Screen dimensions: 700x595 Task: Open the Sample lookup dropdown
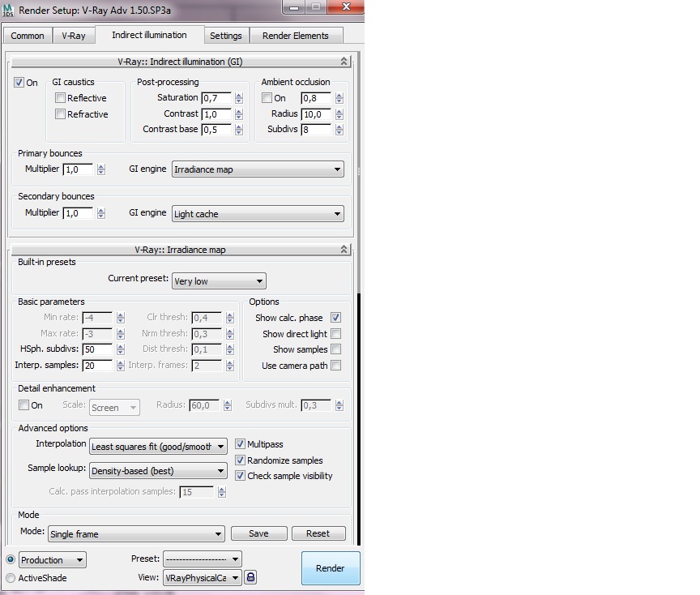(158, 470)
